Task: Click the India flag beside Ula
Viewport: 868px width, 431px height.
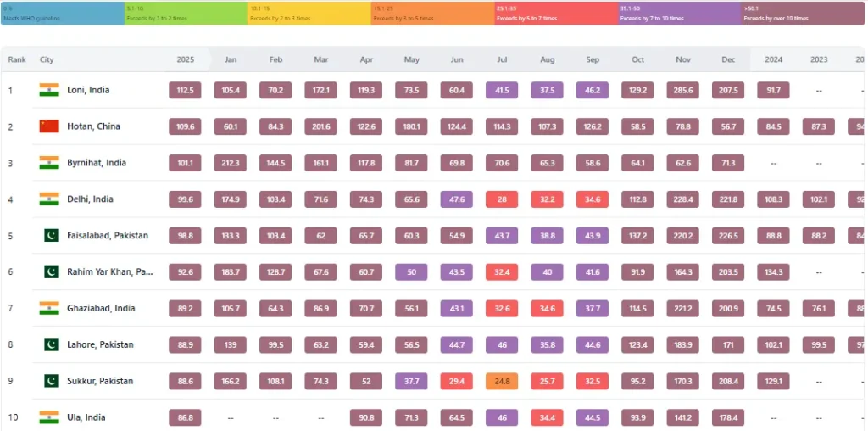Action: click(x=49, y=417)
